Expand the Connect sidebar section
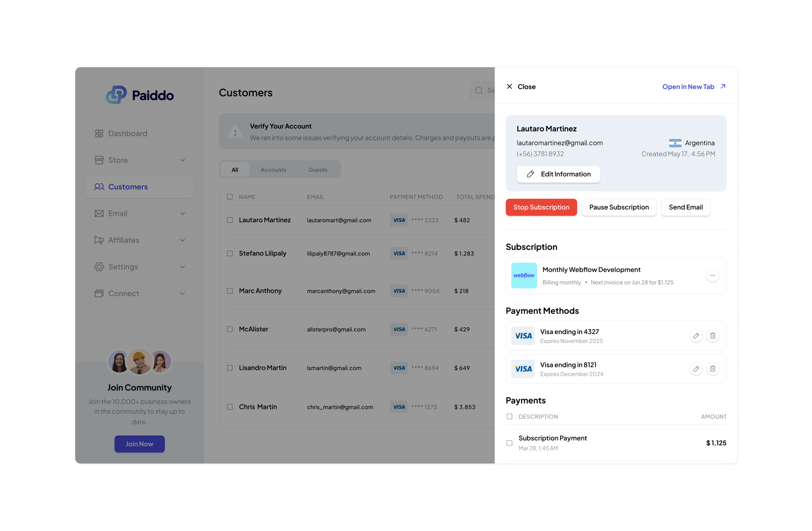This screenshot has height=531, width=812. (x=182, y=293)
